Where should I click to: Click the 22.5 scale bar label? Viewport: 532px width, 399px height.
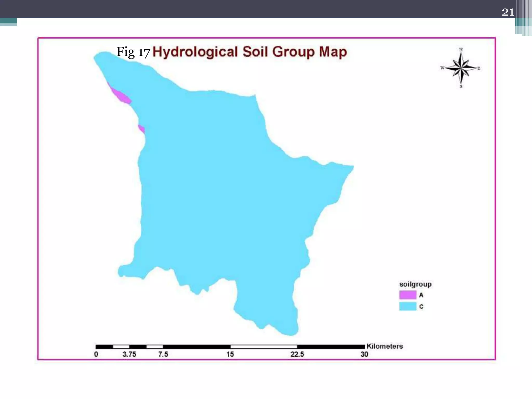[297, 354]
